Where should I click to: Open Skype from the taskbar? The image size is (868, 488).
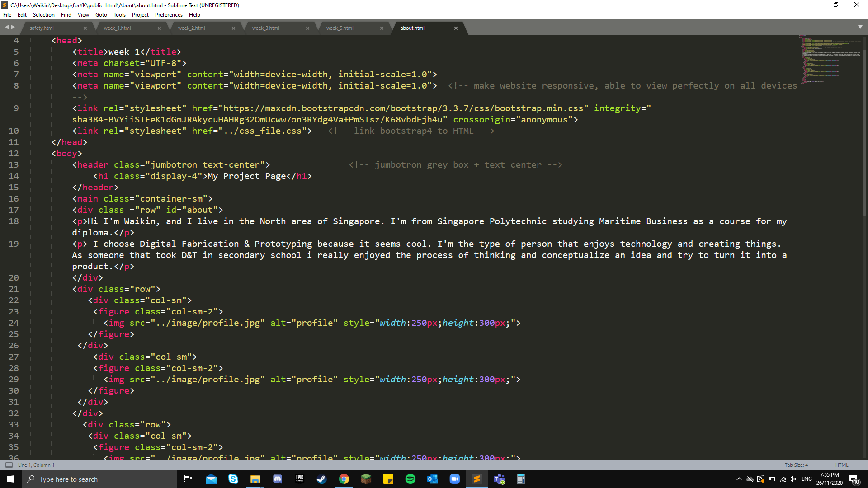pos(233,479)
